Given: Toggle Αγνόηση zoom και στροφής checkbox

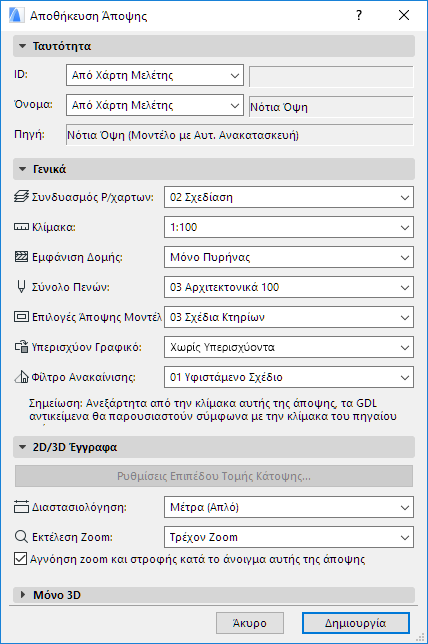Looking at the screenshot, I should (21, 559).
